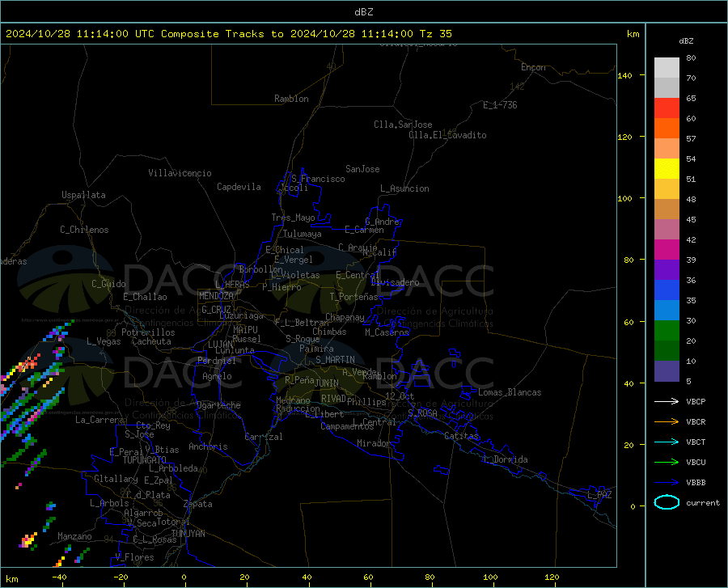The height and width of the screenshot is (588, 728).
Task: Click the Encon map label
Action: [x=533, y=67]
